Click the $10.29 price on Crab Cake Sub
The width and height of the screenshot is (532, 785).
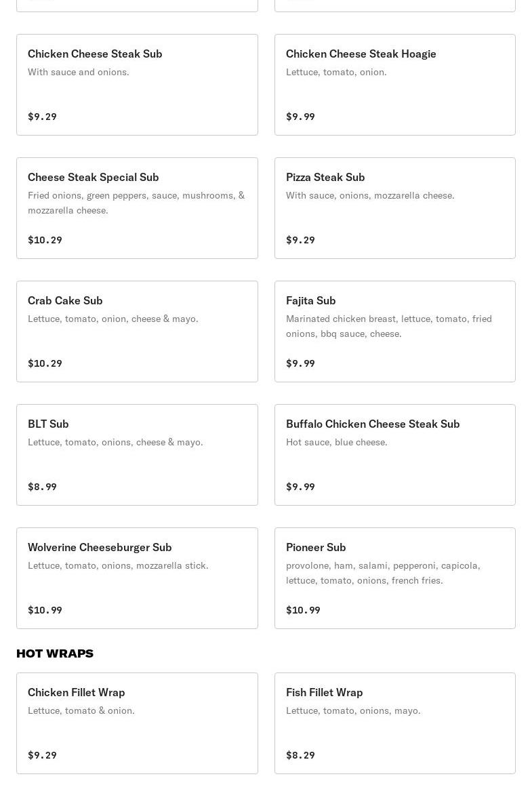click(45, 363)
